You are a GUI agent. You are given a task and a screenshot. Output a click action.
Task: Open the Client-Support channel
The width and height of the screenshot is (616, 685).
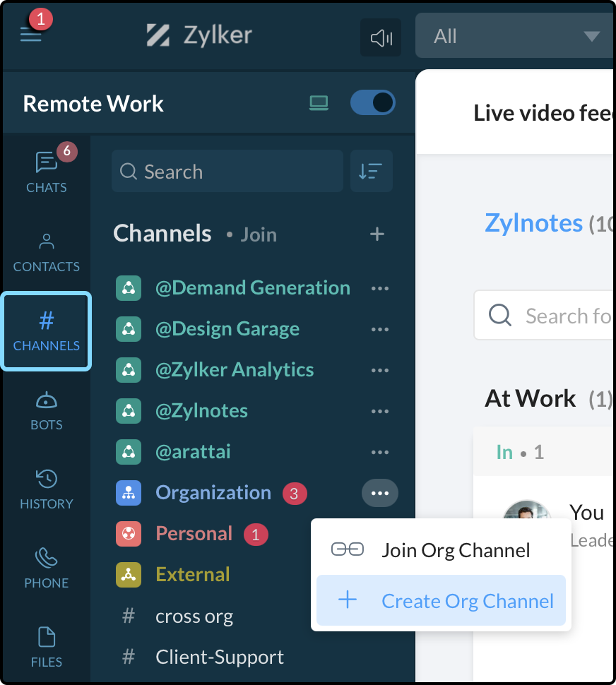[219, 657]
